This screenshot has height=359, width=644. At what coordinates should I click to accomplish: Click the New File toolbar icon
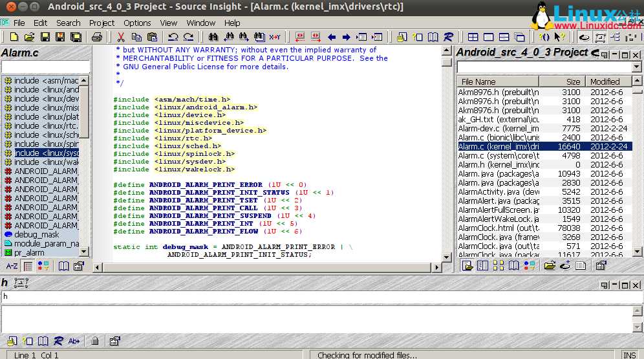(14, 37)
